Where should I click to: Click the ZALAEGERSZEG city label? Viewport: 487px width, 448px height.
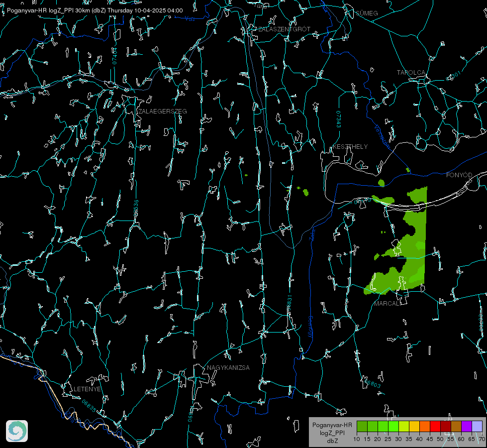tap(163, 112)
